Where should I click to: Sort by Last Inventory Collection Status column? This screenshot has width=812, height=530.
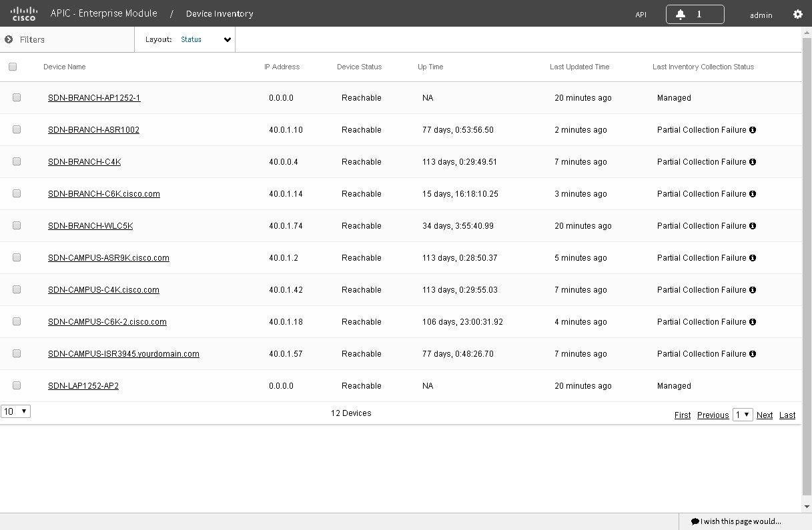pos(703,67)
